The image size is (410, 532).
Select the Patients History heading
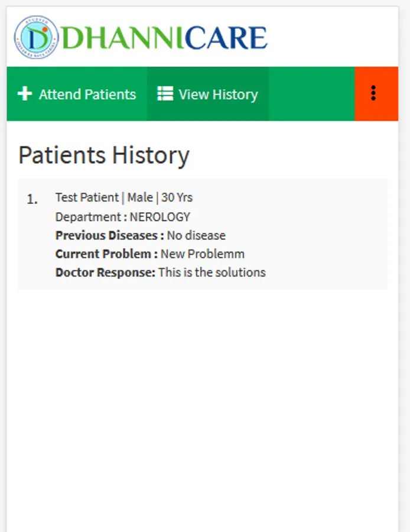[104, 155]
